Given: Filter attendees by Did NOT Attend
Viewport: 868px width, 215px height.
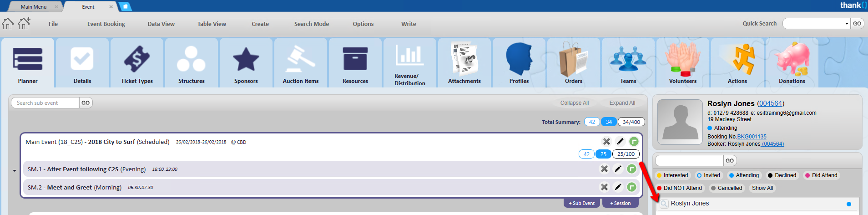Looking at the screenshot, I should pos(679,188).
